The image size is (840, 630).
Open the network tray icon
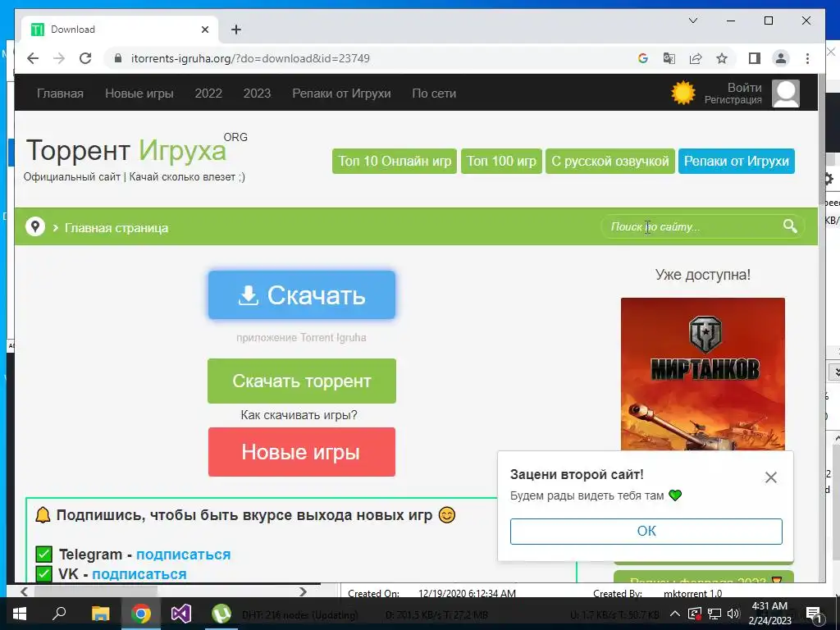click(714, 614)
